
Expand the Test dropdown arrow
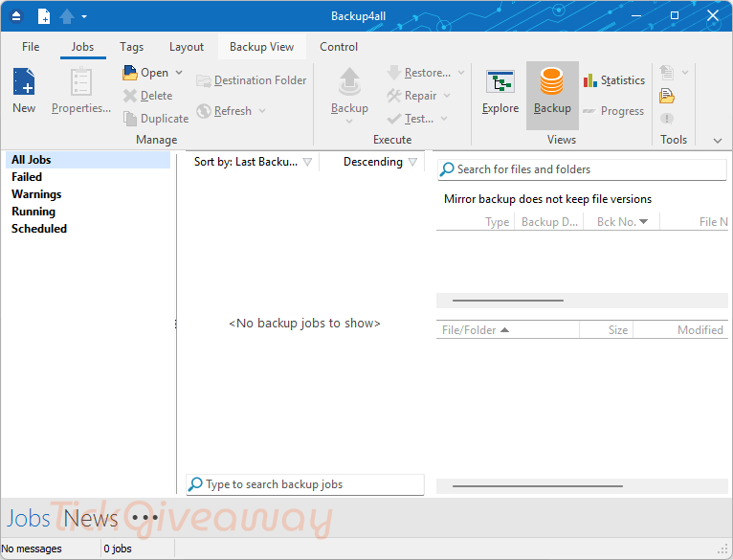[444, 119]
